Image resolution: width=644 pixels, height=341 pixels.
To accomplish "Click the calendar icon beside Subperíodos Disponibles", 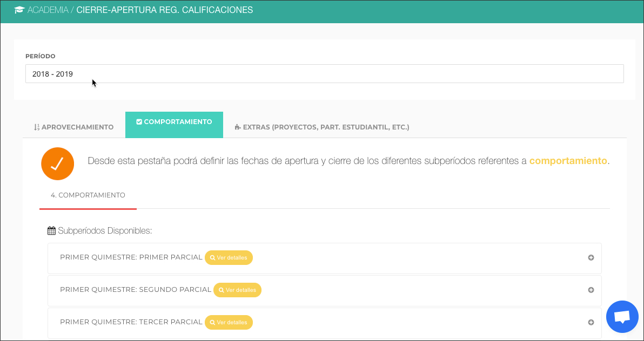I will point(51,231).
